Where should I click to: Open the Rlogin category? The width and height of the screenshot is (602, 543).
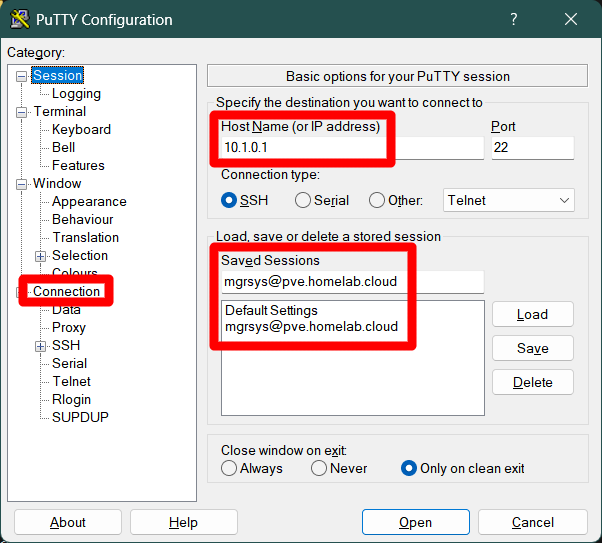[71, 400]
